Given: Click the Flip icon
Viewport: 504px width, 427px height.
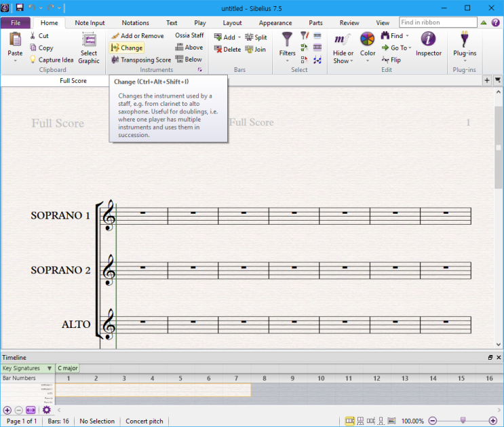Looking at the screenshot, I should [x=385, y=60].
